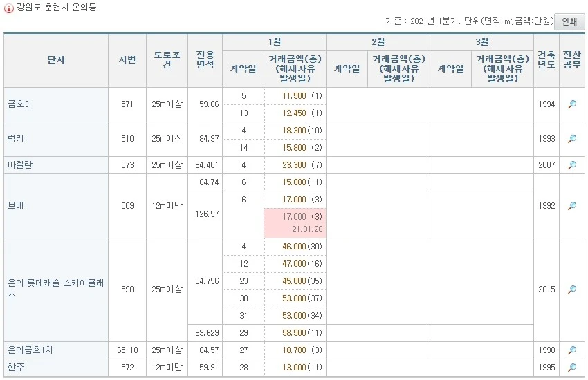Click the 강원도 춘천시 온의동 heading
The image size is (588, 380).
(x=57, y=7)
